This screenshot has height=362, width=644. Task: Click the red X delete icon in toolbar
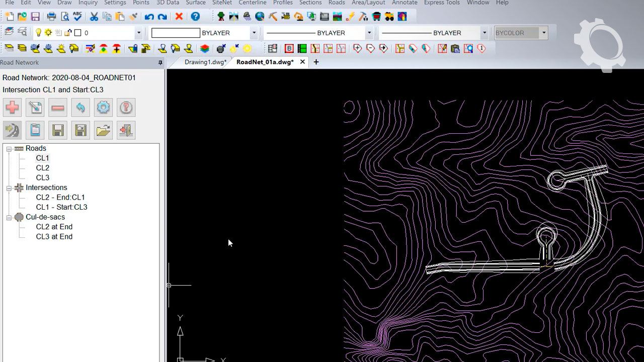[x=179, y=17]
